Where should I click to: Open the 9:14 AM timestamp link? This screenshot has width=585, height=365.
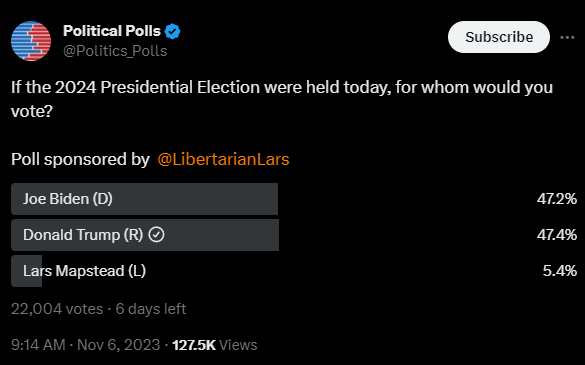coord(38,345)
